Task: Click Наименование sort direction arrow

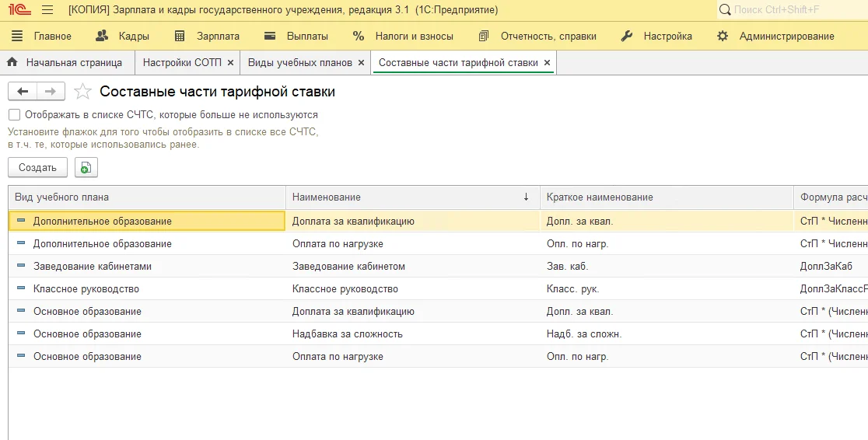Action: pyautogui.click(x=526, y=197)
